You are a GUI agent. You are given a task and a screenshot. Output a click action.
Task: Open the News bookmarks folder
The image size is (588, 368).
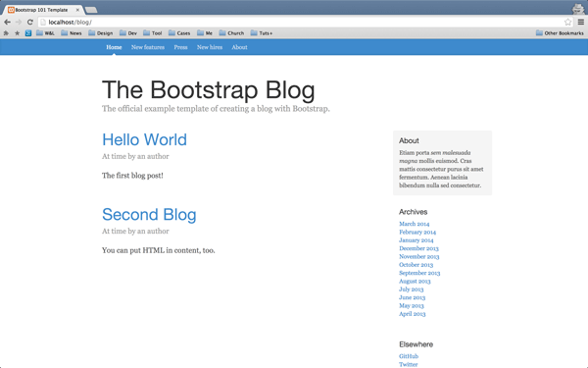click(x=72, y=33)
